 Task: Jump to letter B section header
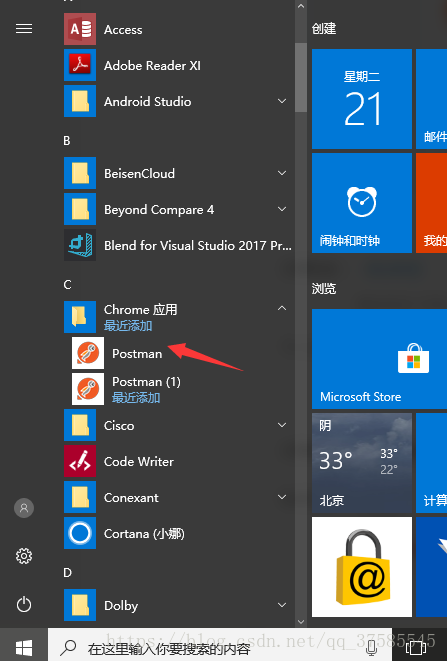[x=67, y=140]
